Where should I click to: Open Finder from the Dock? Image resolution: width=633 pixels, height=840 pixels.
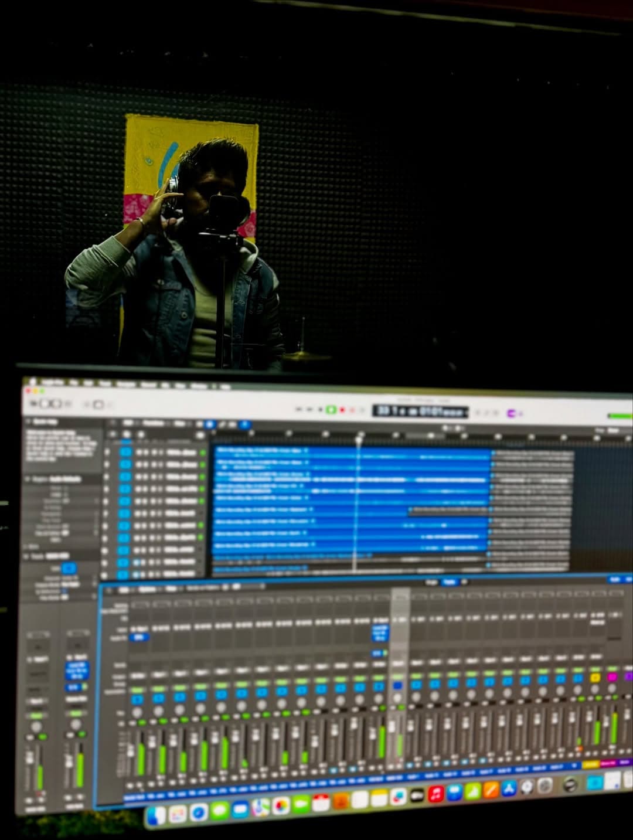(156, 815)
